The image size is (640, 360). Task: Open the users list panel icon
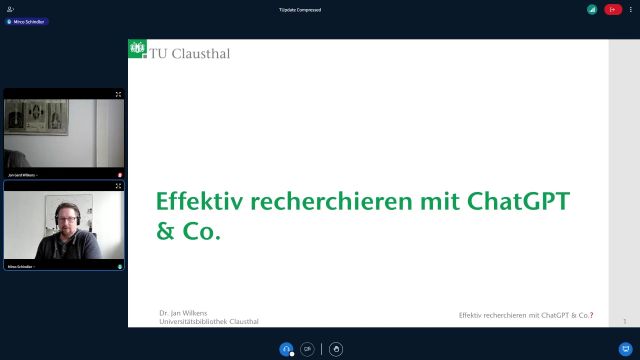[10, 9]
